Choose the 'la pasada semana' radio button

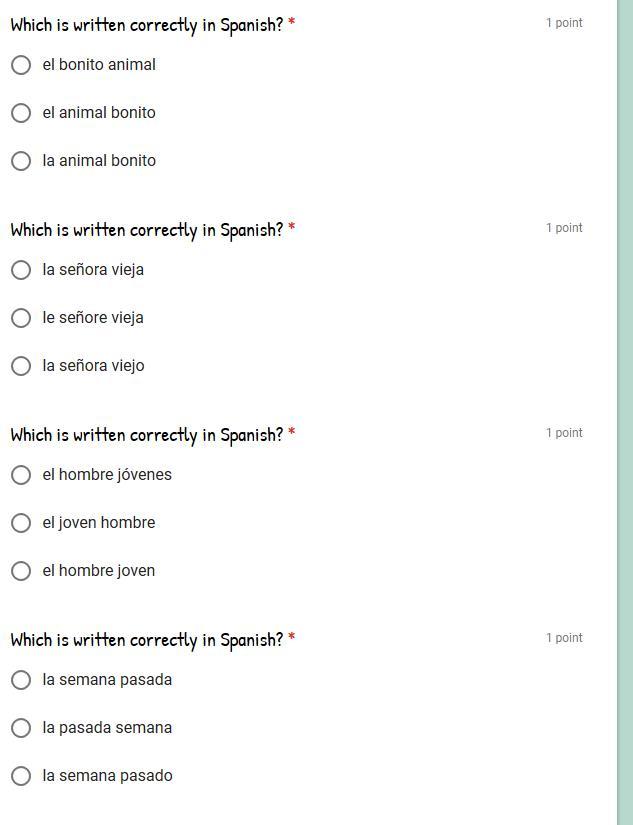click(x=21, y=728)
